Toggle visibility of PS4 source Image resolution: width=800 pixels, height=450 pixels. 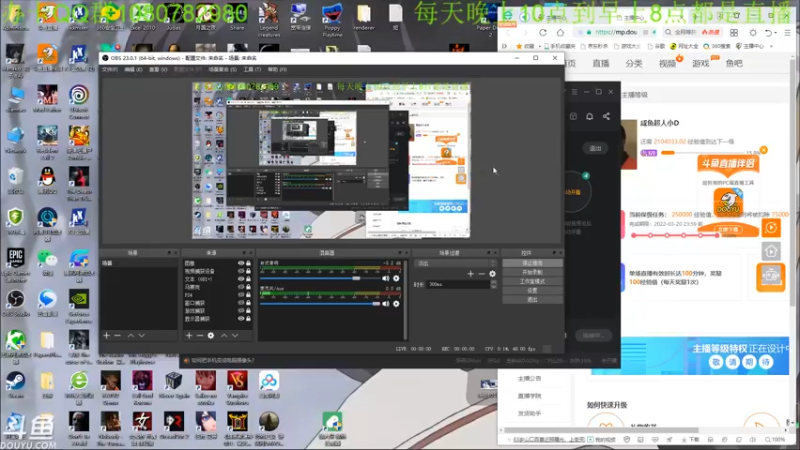click(241, 295)
